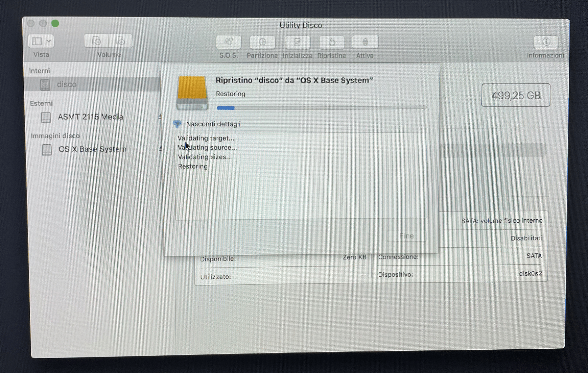Screen dimensions: 588x374
Task: Click the dialog title 'Ripristino "disco" da "OS X Base System"'
Action: 294,80
